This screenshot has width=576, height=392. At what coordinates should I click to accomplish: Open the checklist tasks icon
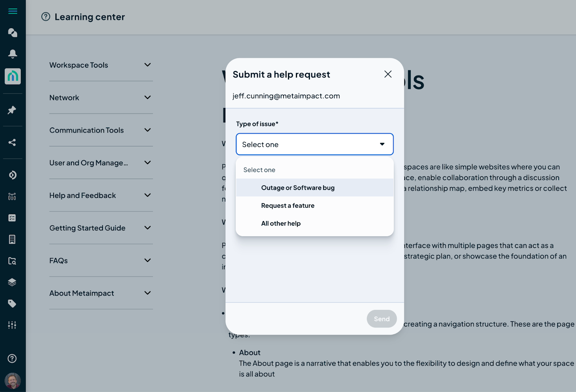point(12,218)
